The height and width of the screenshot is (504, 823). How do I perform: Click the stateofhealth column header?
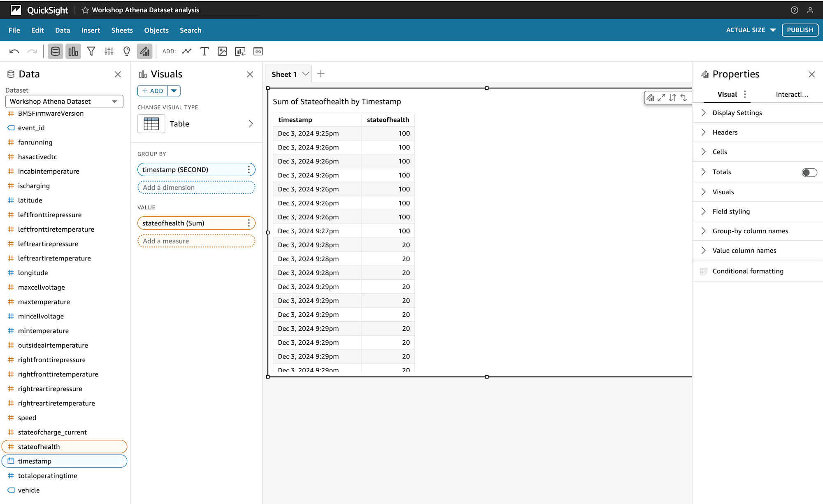388,120
